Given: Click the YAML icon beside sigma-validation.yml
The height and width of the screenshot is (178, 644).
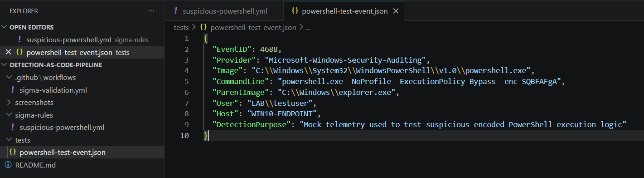Looking at the screenshot, I should pos(13,90).
